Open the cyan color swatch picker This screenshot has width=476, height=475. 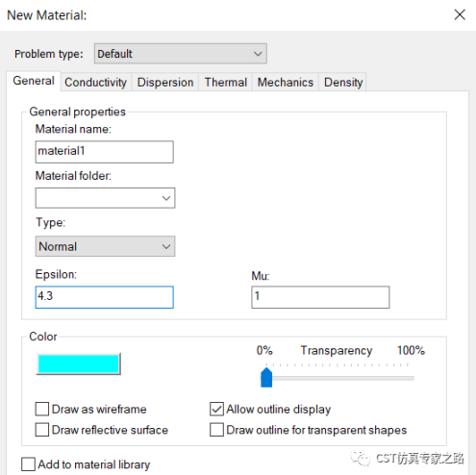[79, 364]
